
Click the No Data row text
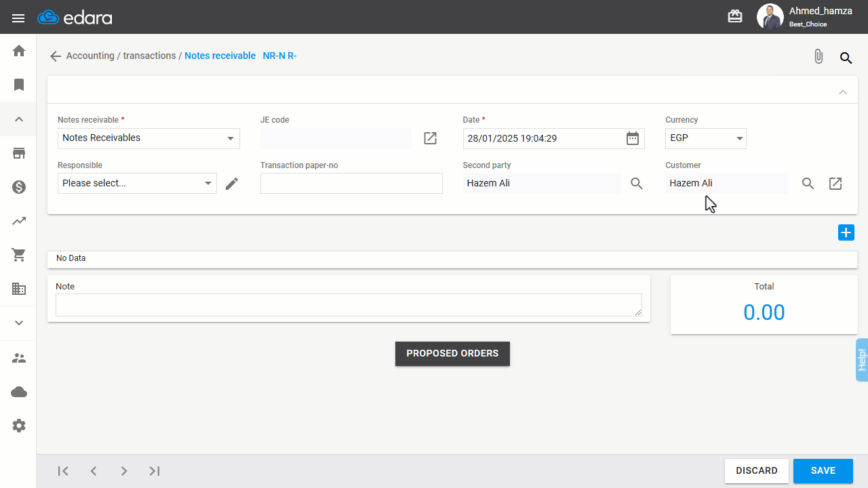pos(71,258)
